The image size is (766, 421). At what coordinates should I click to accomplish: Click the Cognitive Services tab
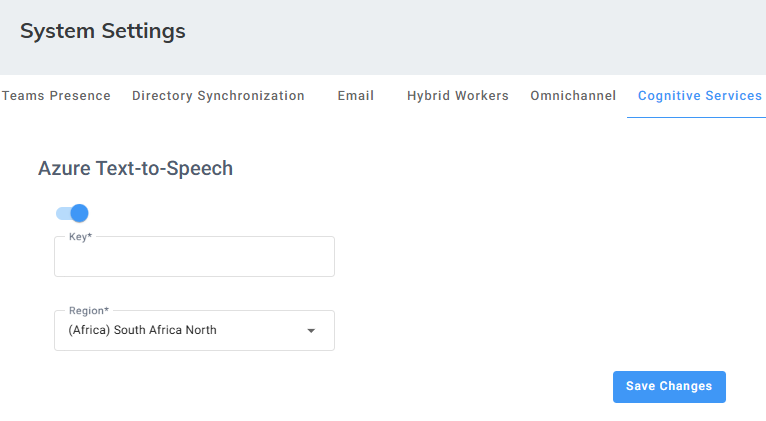(699, 96)
